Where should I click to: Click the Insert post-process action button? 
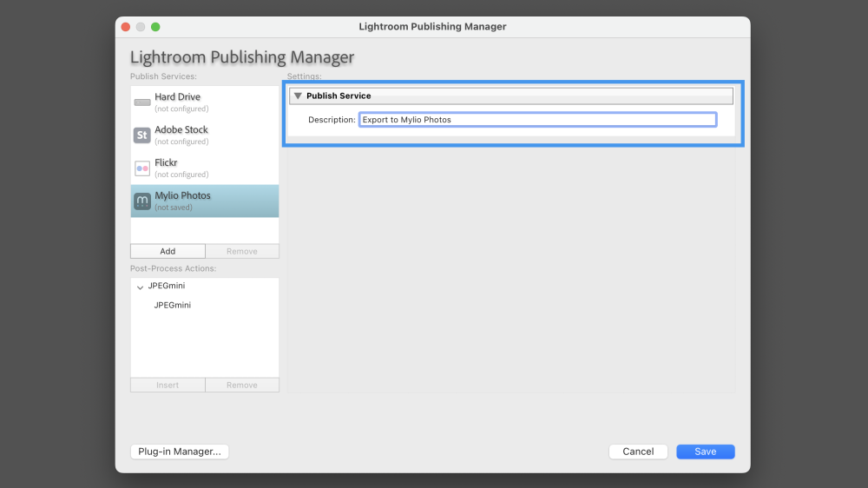[x=168, y=385]
